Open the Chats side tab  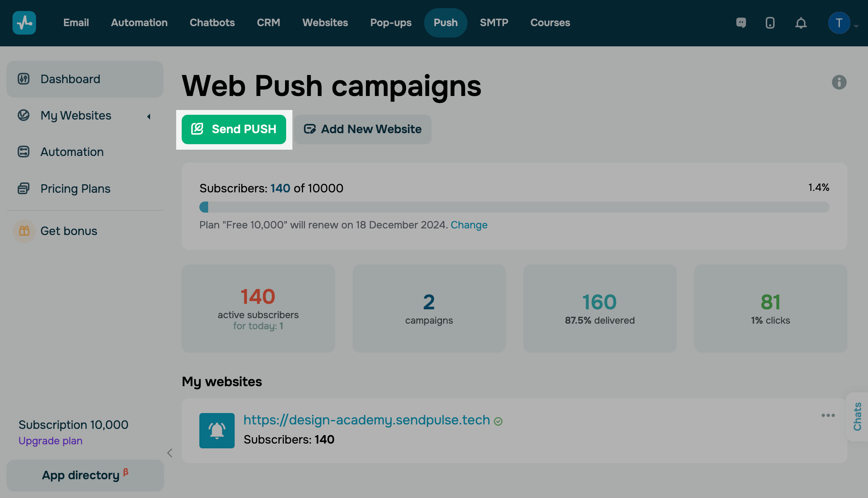tap(858, 416)
